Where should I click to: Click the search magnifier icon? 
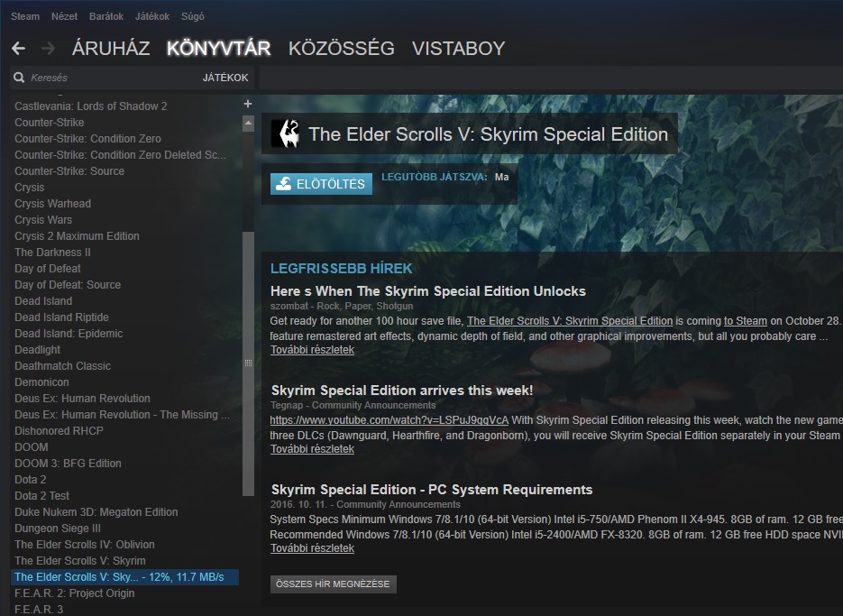click(19, 78)
